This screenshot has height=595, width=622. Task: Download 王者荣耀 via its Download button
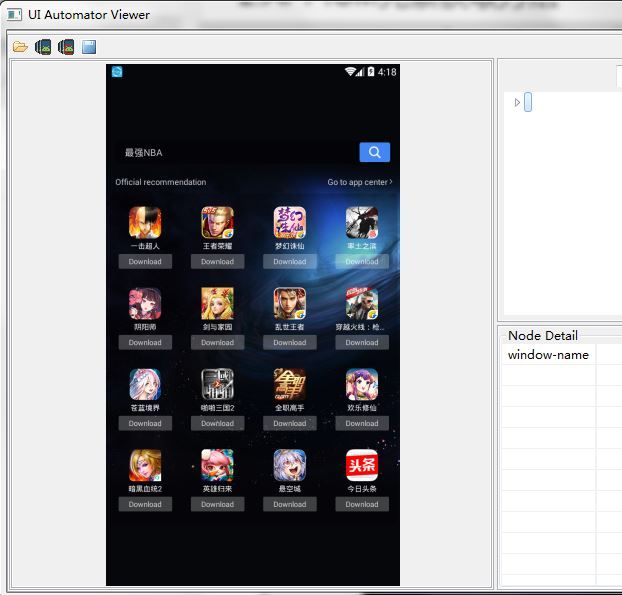217,262
